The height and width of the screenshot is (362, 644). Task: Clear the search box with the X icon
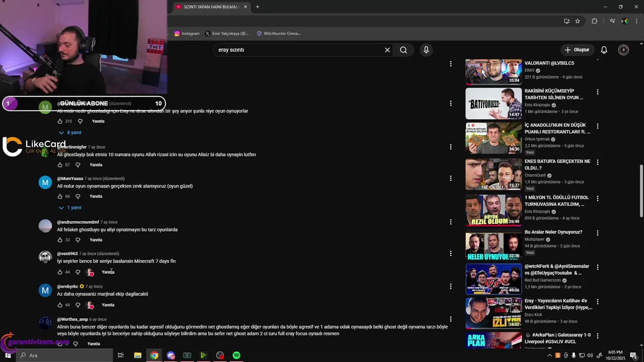pos(387,50)
